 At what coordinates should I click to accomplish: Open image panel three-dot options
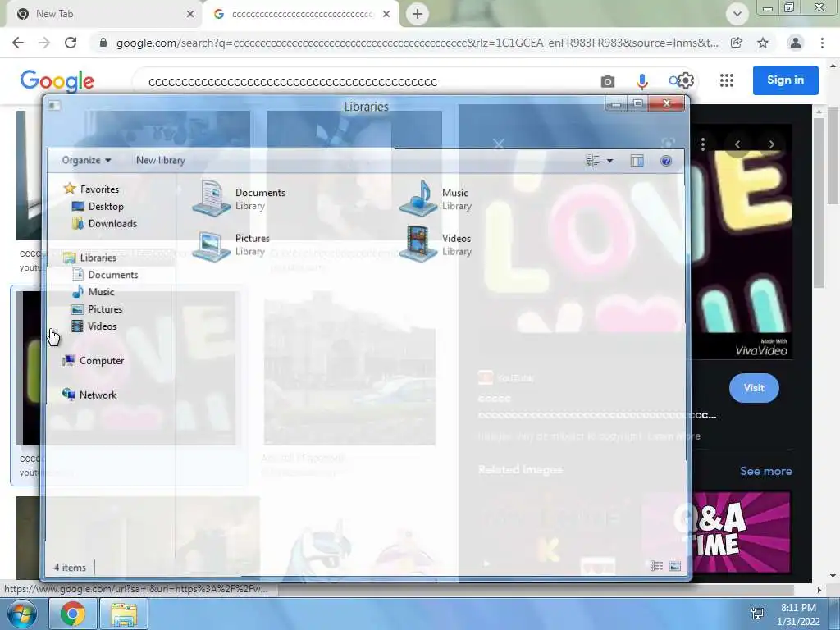(x=703, y=144)
